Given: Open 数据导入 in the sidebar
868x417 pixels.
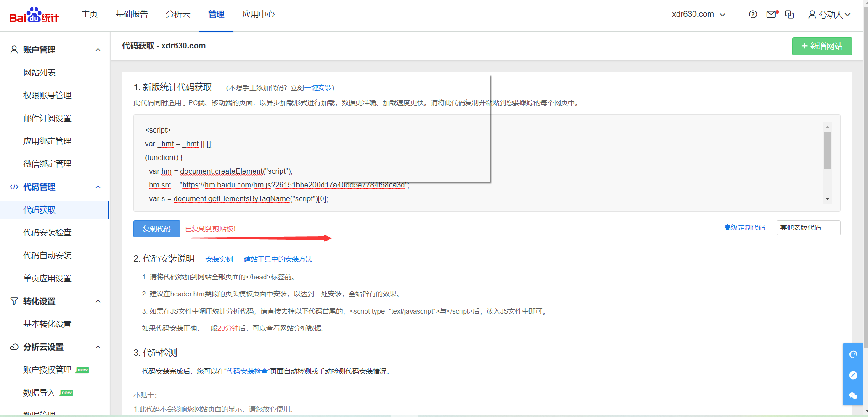Looking at the screenshot, I should (39, 392).
